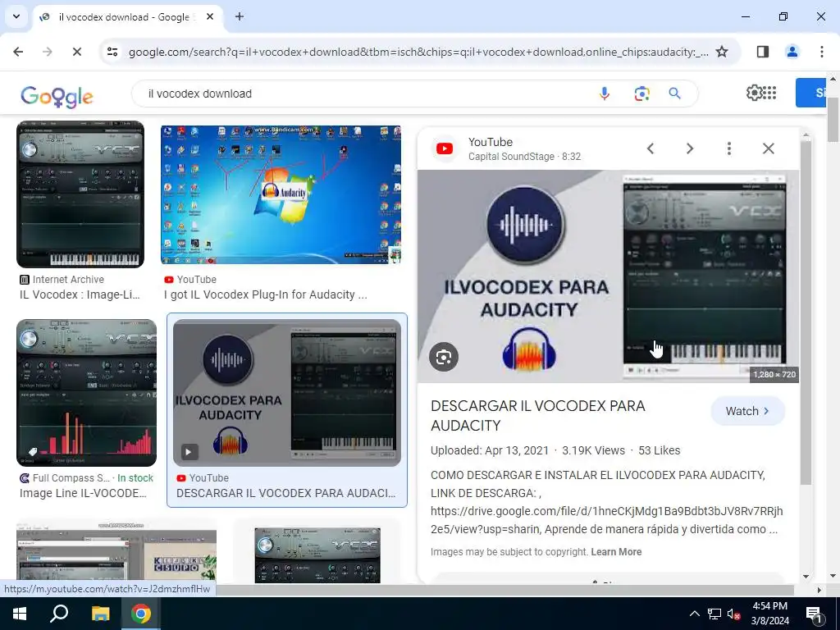Select the il vocodex download tab
This screenshot has width=840, height=630.
(x=127, y=17)
